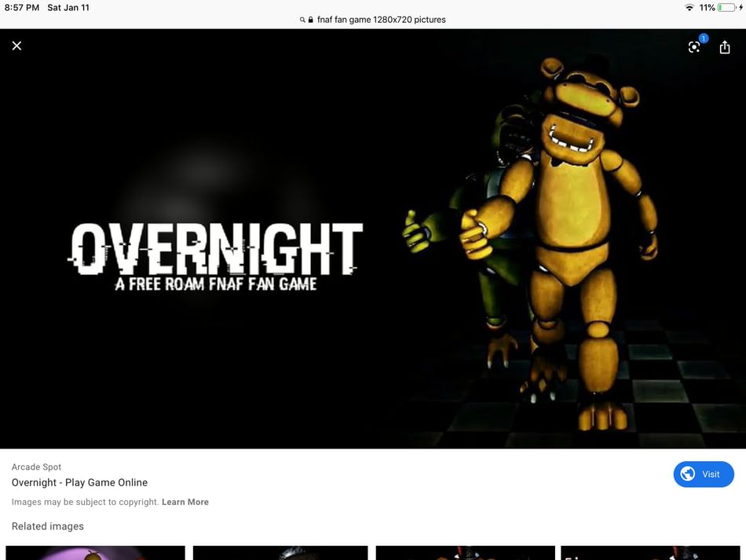Viewport: 746px width, 560px height.
Task: Open 'Overnight - Play Game Online' title
Action: pos(79,482)
